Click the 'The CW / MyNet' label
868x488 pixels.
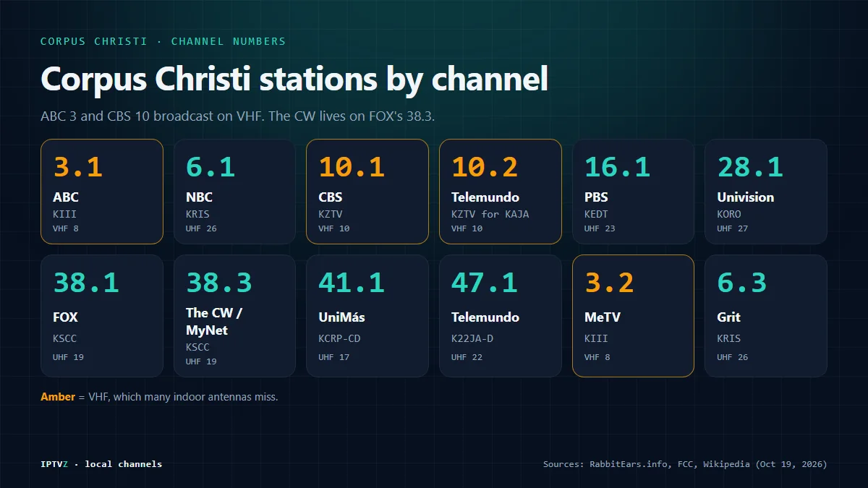[x=214, y=322]
